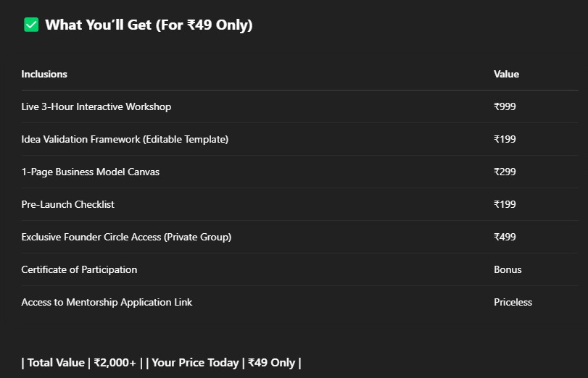Click the Priceless value cell
Viewport: 588px width, 378px height.
[x=513, y=302]
